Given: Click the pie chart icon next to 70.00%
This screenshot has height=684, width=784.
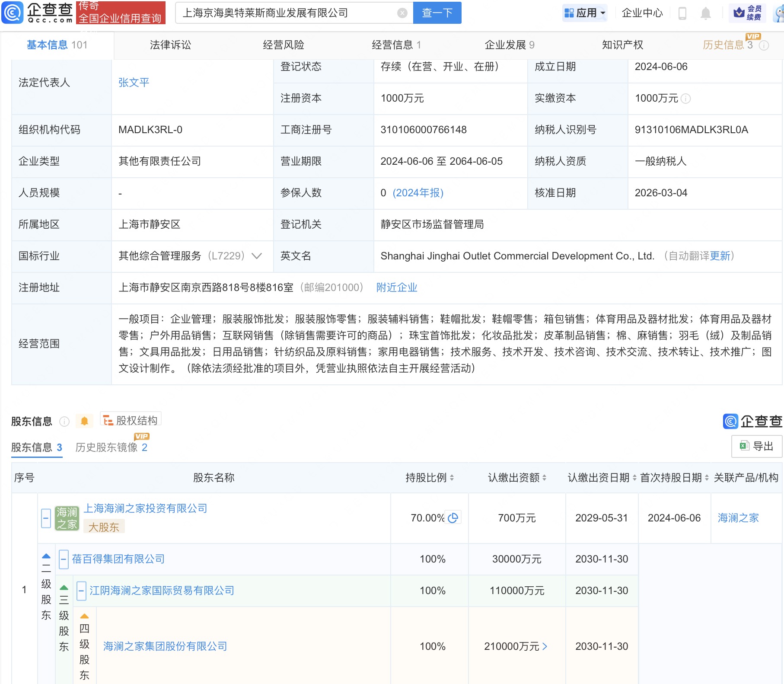Looking at the screenshot, I should pyautogui.click(x=453, y=518).
